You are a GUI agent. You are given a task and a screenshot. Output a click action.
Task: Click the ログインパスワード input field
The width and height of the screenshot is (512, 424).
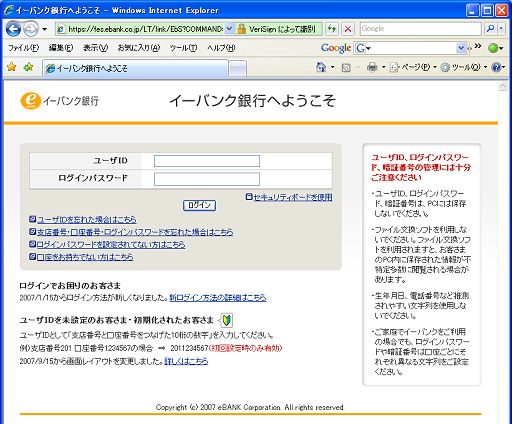(207, 179)
